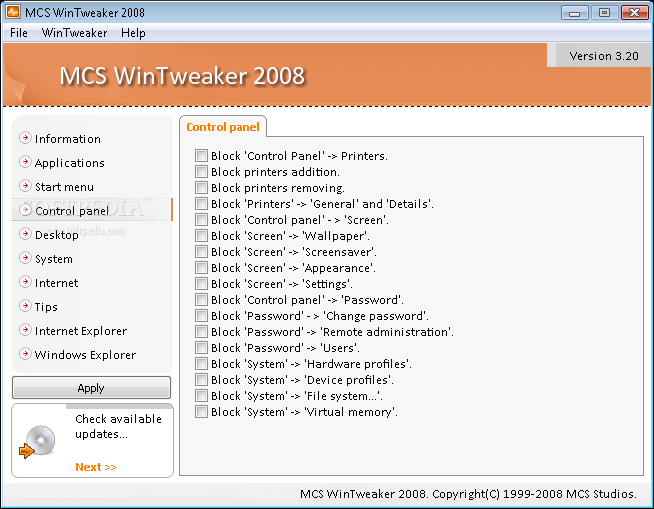Viewport: 654px width, 509px height.
Task: Close the WinTweaker window
Action: point(634,13)
